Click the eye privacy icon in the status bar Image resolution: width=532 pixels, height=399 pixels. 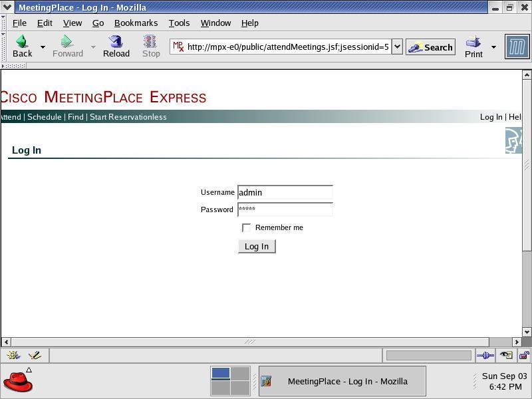click(506, 355)
